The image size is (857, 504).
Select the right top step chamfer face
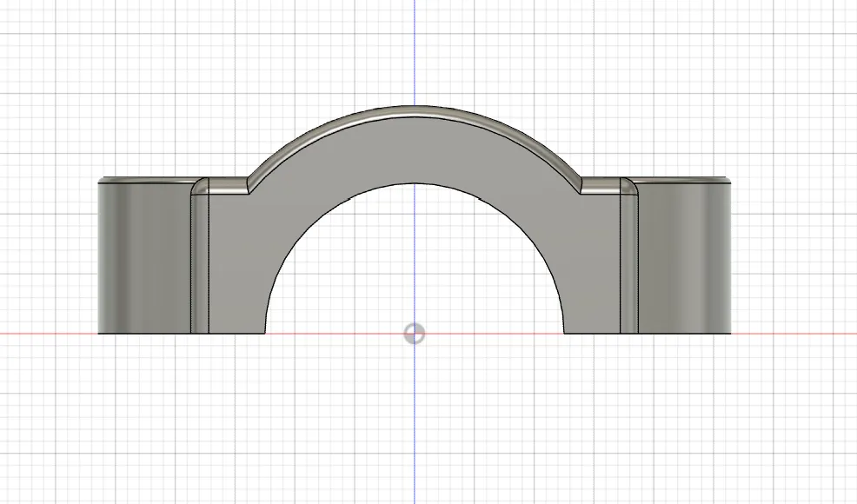[x=601, y=185]
